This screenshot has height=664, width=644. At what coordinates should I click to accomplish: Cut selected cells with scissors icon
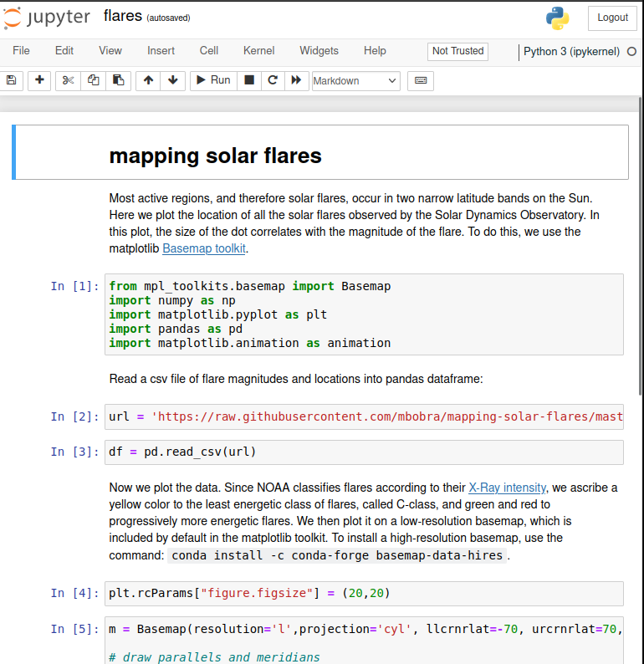point(69,80)
